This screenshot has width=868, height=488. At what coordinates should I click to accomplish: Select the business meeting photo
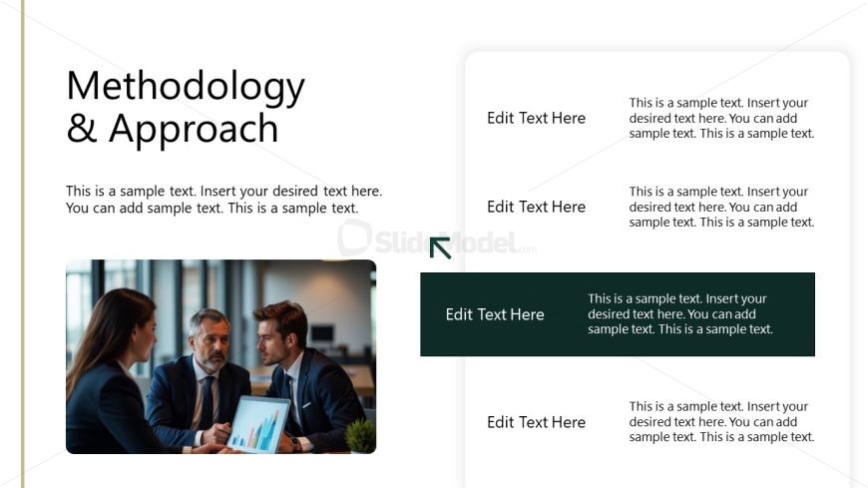pos(220,356)
